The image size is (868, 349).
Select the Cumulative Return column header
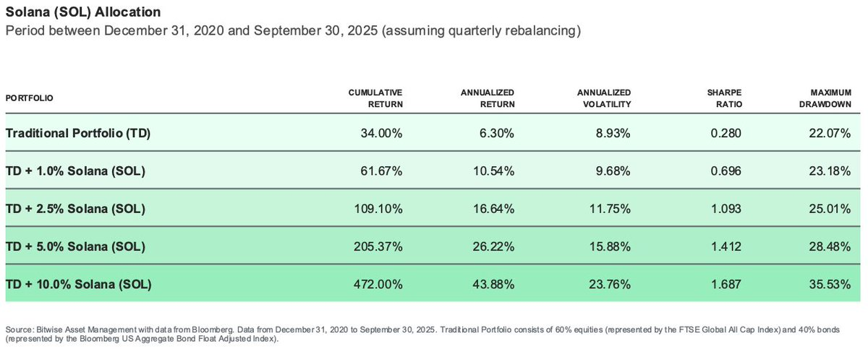375,98
